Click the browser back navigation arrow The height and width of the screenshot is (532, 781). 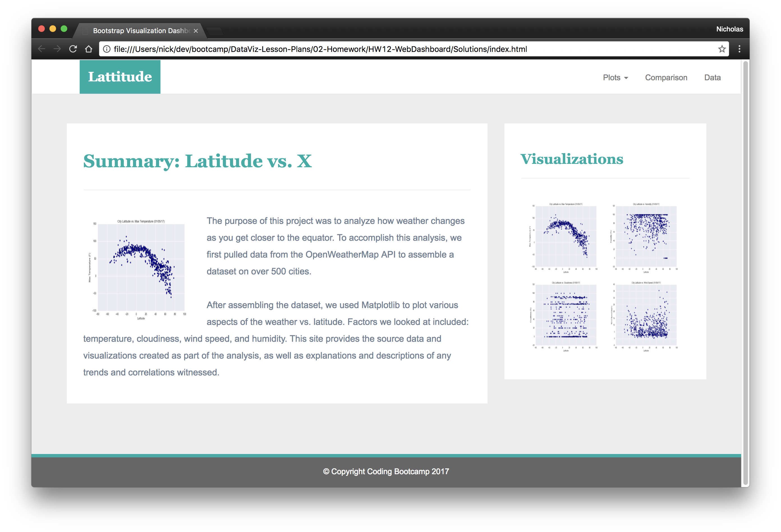pyautogui.click(x=41, y=49)
